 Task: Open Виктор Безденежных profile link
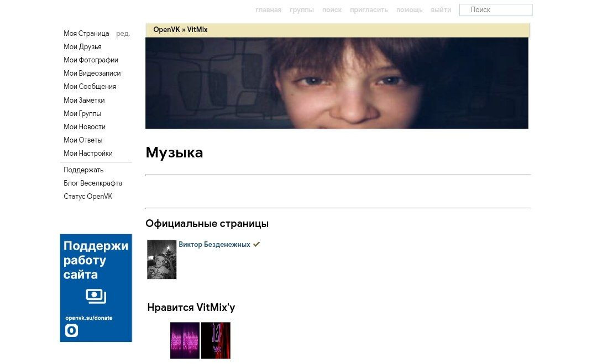tap(214, 245)
